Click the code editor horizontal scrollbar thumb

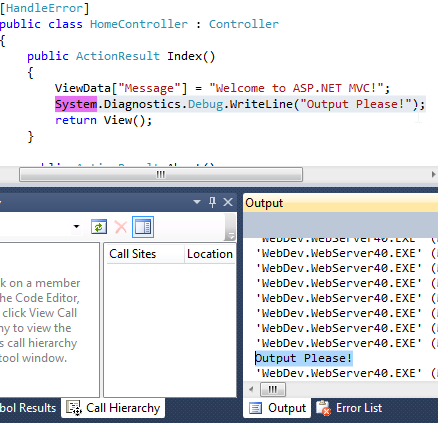point(161,175)
